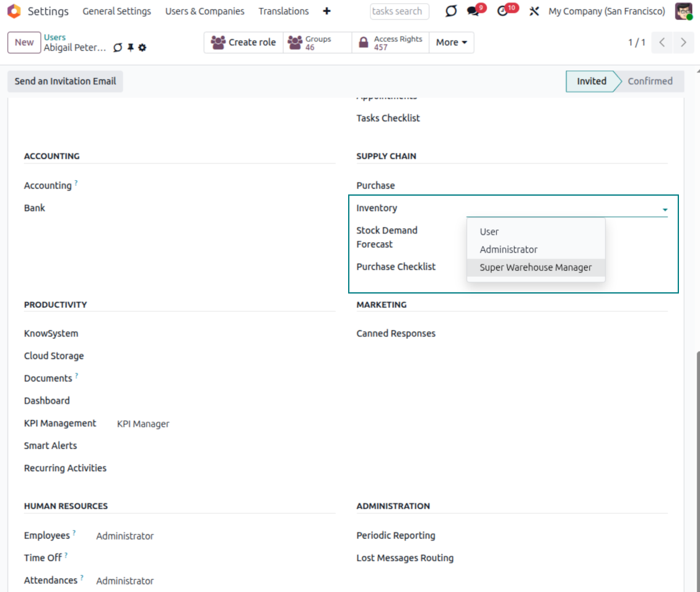The height and width of the screenshot is (592, 700).
Task: Switch to the Translations menu
Action: [284, 11]
